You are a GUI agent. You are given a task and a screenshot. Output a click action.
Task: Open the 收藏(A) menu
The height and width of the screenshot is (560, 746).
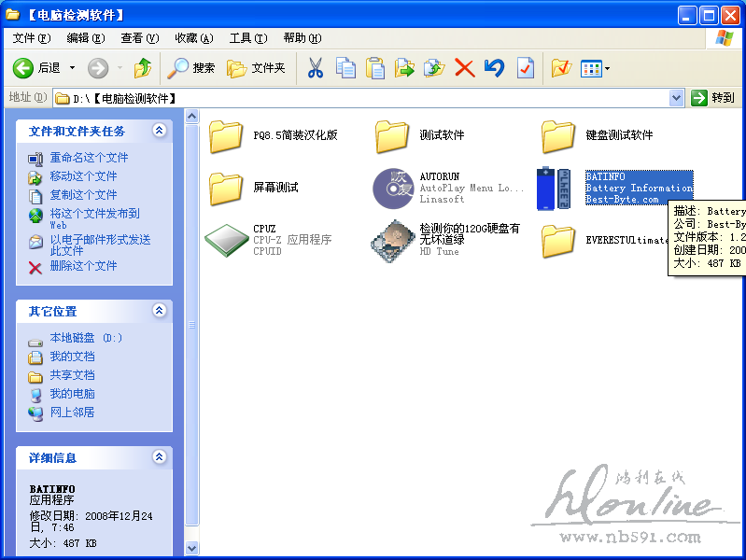[194, 38]
